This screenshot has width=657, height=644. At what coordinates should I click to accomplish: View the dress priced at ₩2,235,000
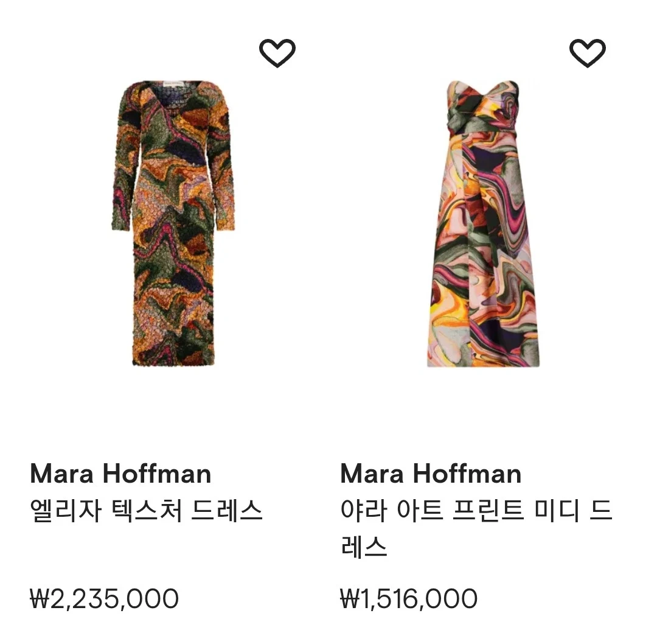click(173, 223)
